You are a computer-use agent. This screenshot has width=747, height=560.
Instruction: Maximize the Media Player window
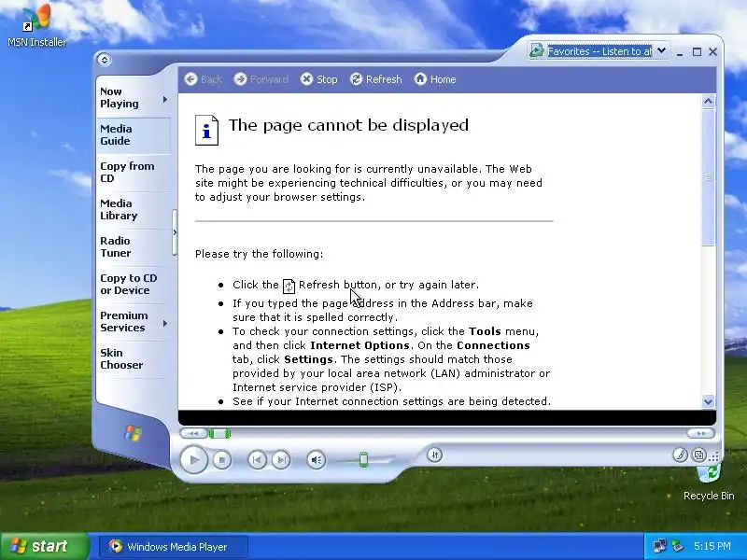click(x=697, y=52)
